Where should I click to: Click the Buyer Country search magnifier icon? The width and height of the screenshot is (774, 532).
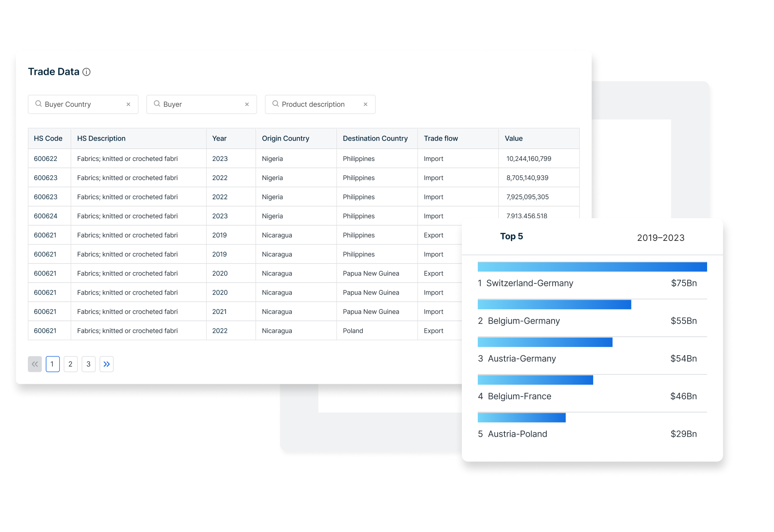tap(39, 104)
